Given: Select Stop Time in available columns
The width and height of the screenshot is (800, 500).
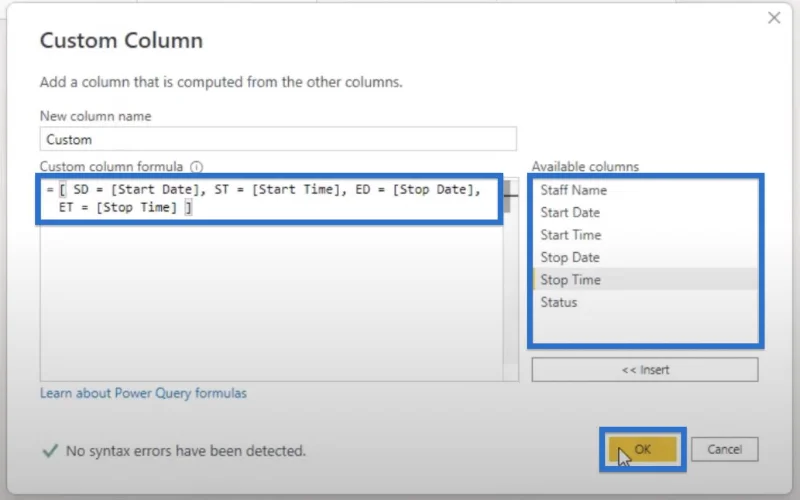Looking at the screenshot, I should [645, 280].
